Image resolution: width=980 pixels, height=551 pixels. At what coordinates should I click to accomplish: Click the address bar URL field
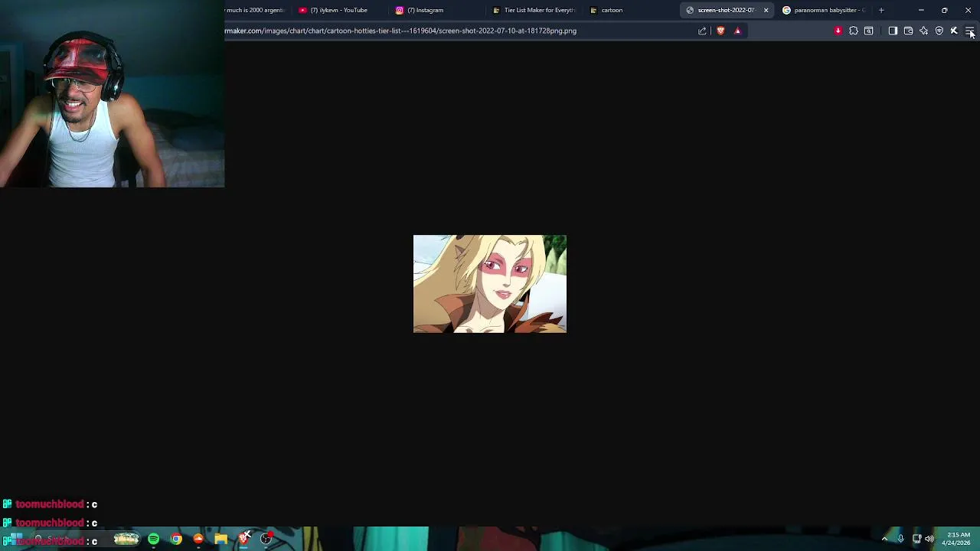tap(458, 31)
